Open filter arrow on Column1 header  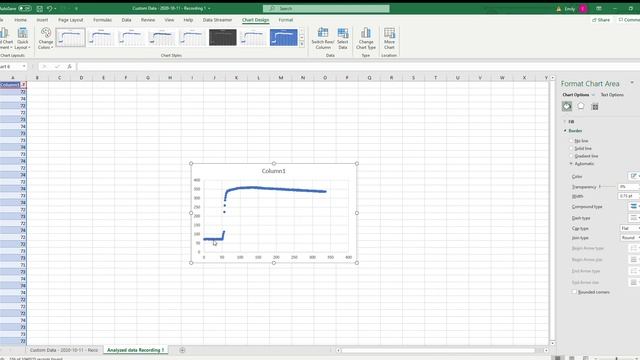coord(23,84)
